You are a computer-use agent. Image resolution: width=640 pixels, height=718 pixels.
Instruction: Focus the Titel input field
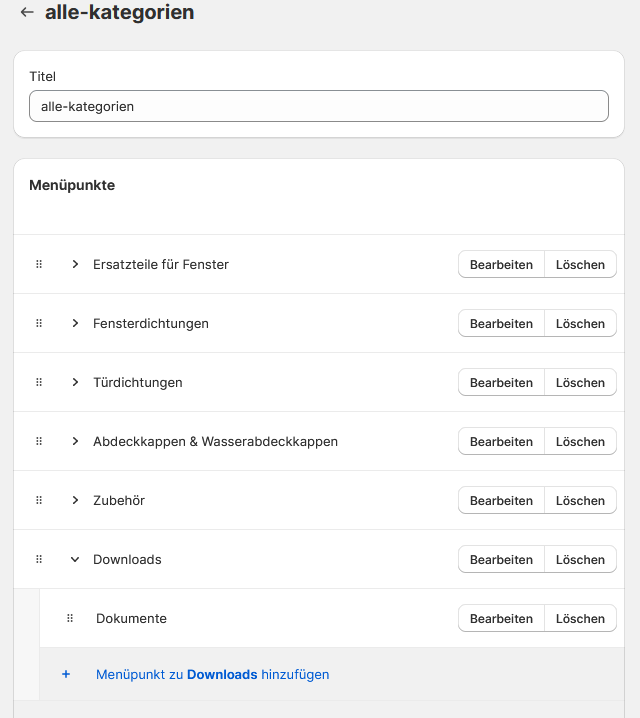[319, 106]
